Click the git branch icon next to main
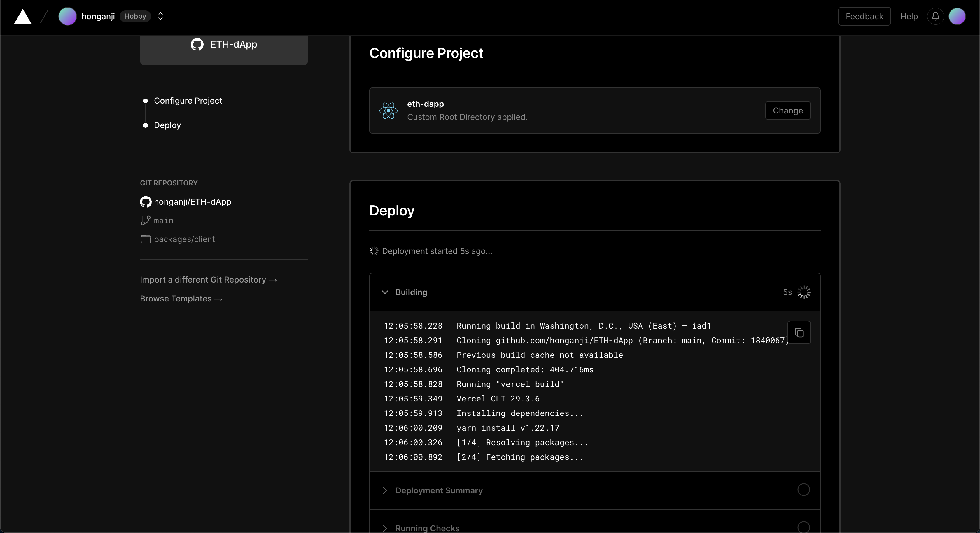980x533 pixels. (145, 220)
